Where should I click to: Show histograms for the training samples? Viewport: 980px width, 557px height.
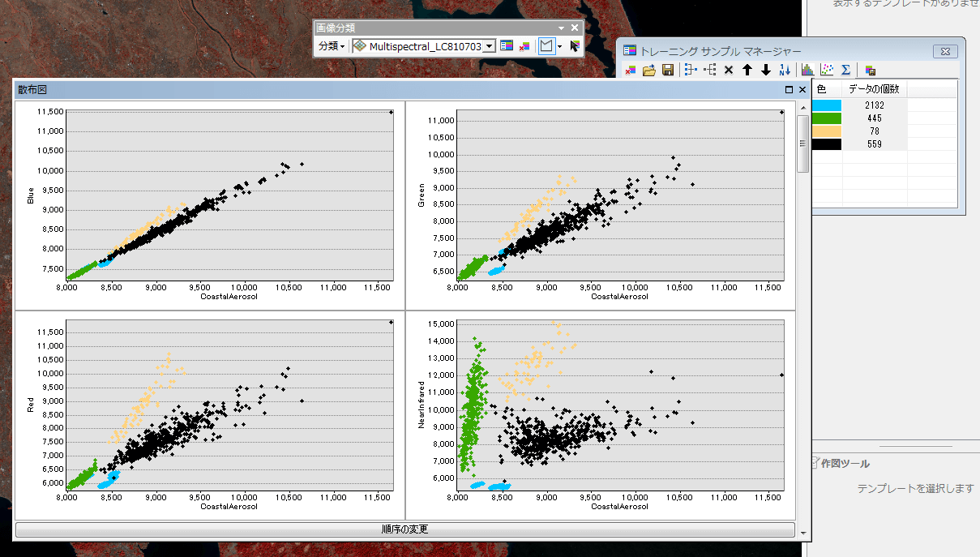(807, 71)
